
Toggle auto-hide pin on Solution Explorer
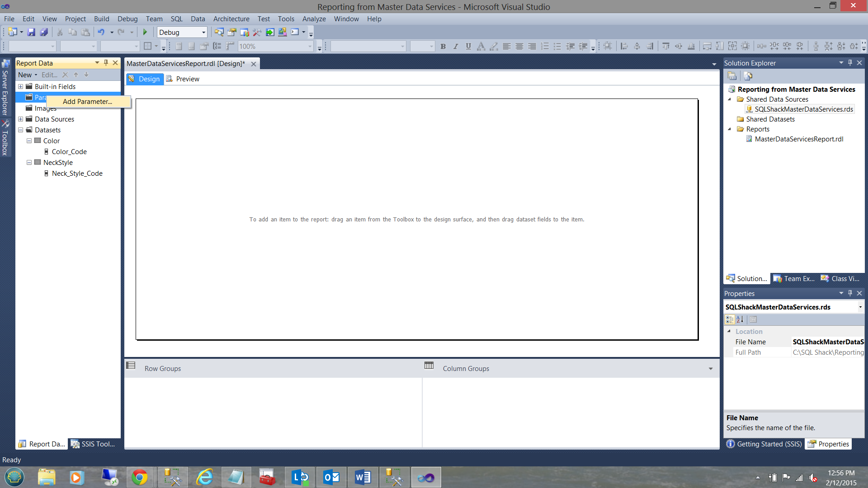tap(850, 63)
